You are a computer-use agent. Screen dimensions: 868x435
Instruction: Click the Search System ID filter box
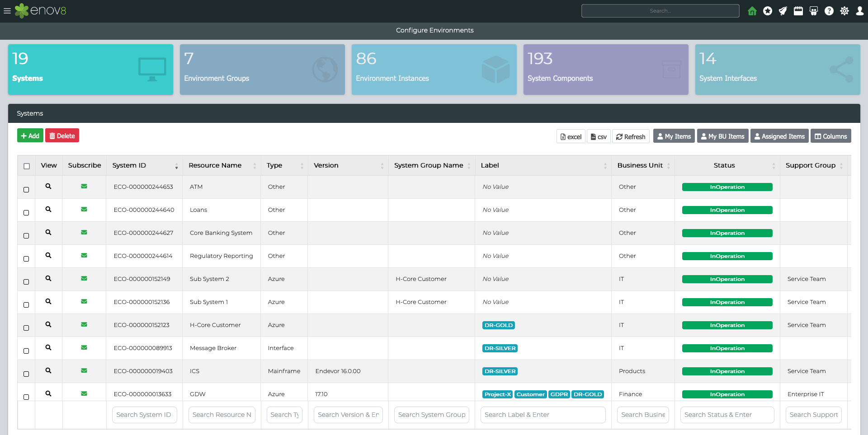(144, 415)
